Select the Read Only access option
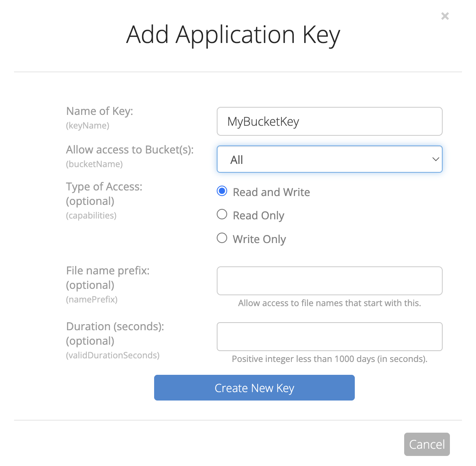The height and width of the screenshot is (466, 476). [222, 215]
